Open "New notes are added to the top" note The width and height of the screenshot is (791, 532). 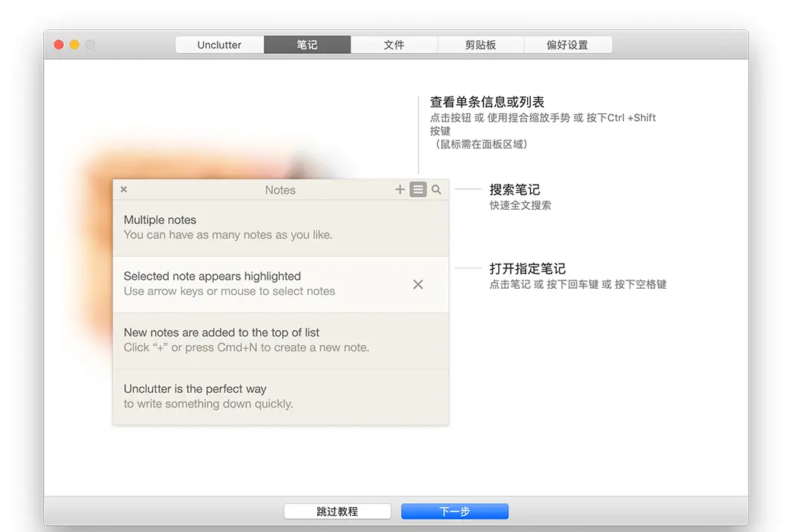(281, 340)
